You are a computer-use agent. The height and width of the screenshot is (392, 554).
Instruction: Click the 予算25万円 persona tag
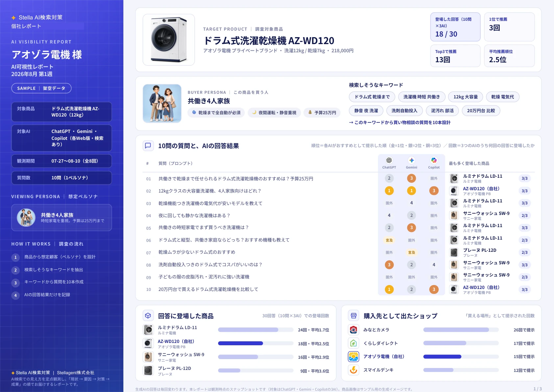322,113
